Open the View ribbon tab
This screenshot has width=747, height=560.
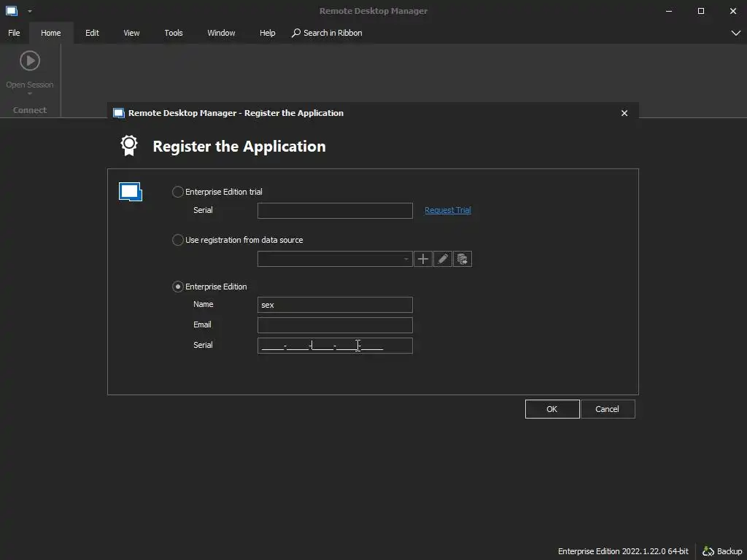[x=131, y=33]
